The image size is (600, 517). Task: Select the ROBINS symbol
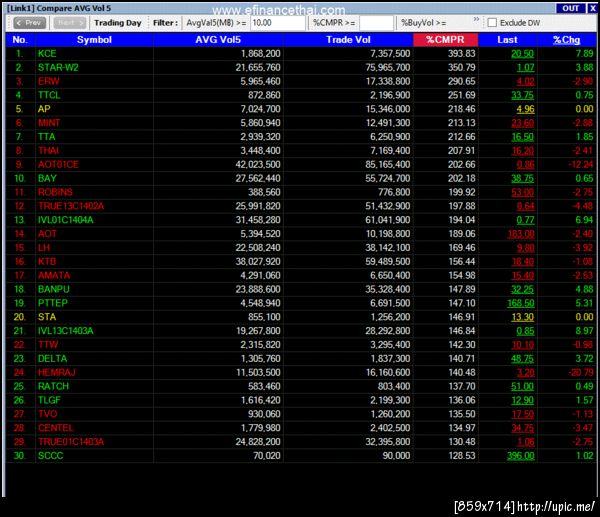(55, 192)
